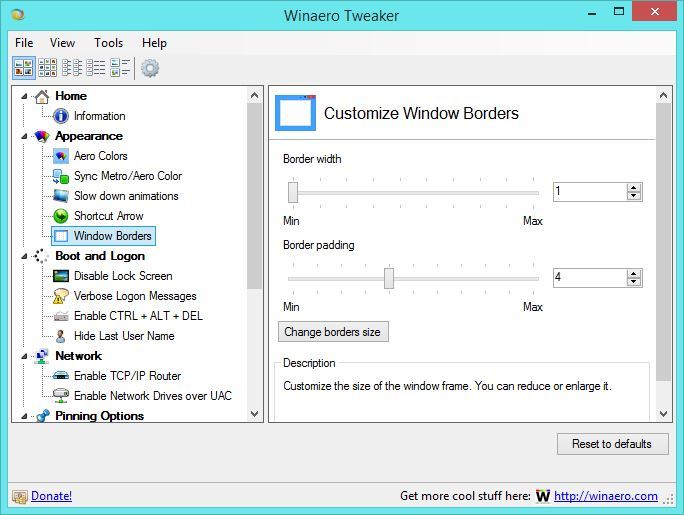684x515 pixels.
Task: Click the Sync Metro/Aero Color icon
Action: (x=61, y=176)
